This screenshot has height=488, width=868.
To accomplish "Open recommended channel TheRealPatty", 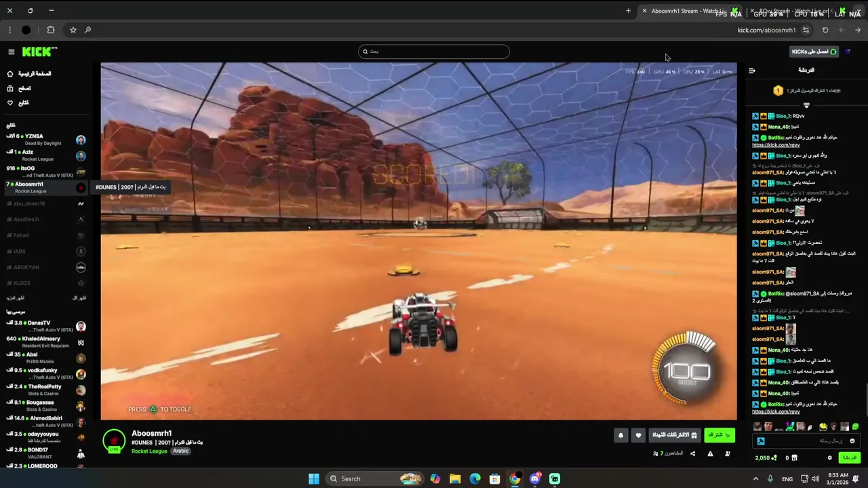I will pyautogui.click(x=45, y=390).
